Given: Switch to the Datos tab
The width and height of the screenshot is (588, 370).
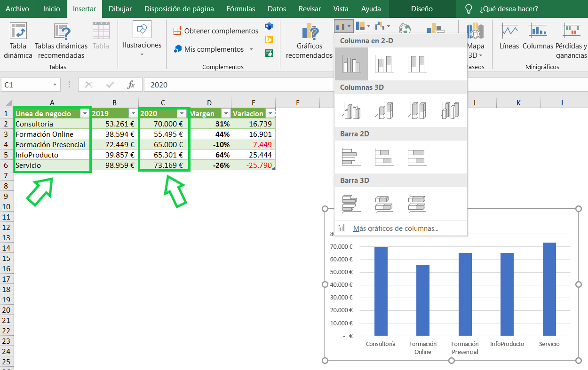Looking at the screenshot, I should click(x=277, y=9).
